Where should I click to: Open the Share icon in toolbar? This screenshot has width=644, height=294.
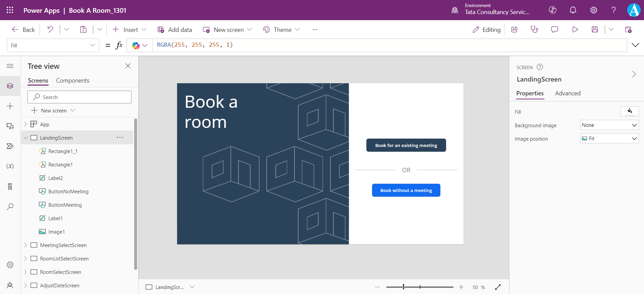point(515,30)
